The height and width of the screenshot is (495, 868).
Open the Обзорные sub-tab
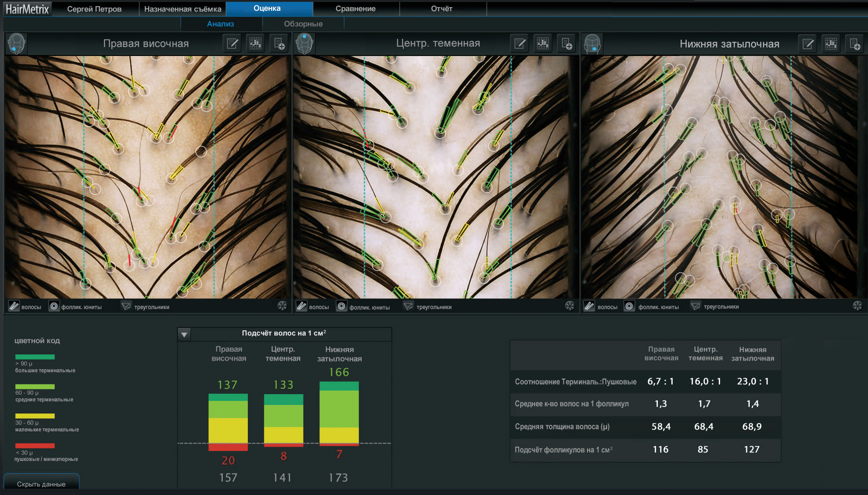303,24
